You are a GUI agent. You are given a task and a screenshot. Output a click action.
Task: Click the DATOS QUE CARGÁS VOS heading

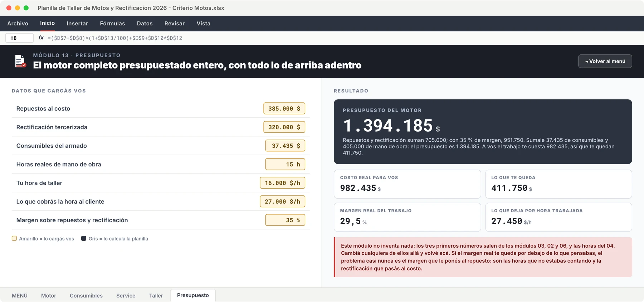pyautogui.click(x=49, y=91)
